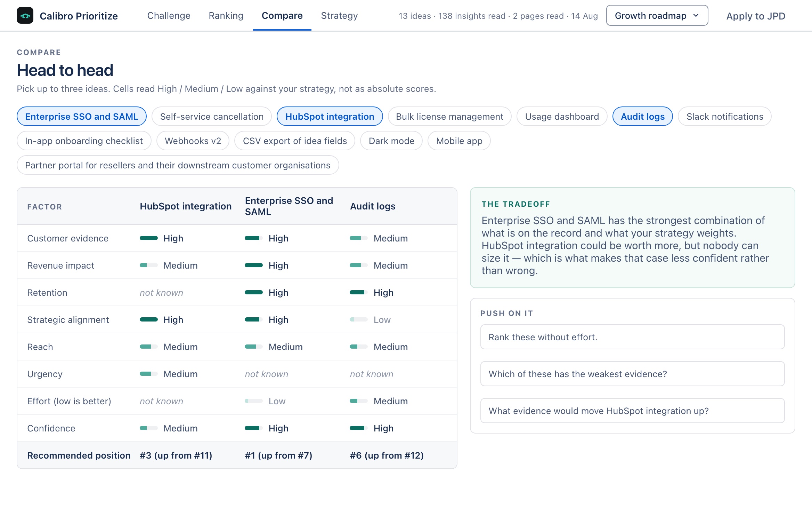Viewport: 812px width, 508px height.
Task: Click Audit logs Urgency 'not known' cell
Action: pos(372,374)
